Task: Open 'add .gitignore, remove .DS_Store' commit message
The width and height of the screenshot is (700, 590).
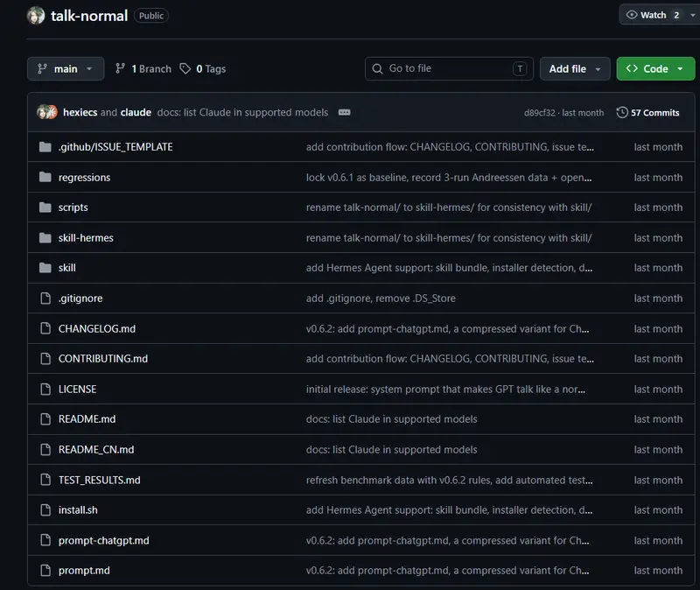Action: pyautogui.click(x=381, y=298)
